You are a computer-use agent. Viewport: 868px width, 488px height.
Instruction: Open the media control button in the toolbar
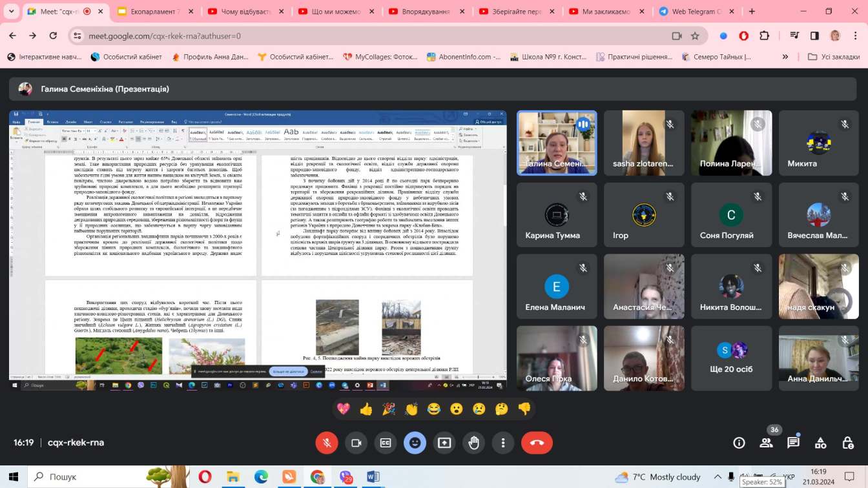click(795, 36)
